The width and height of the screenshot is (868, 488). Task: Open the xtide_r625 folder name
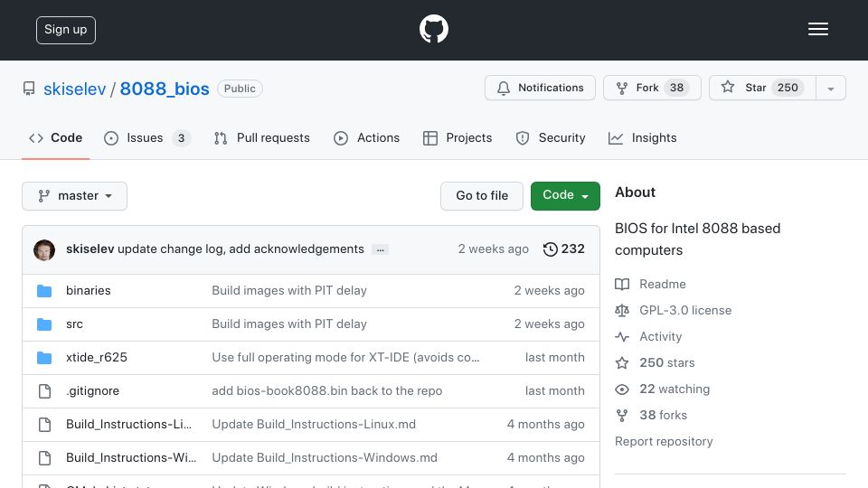[x=97, y=358]
